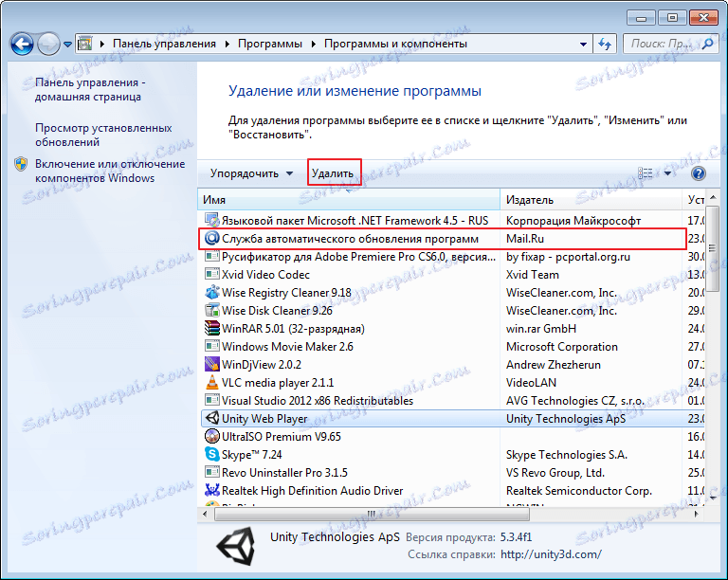Click the Forward navigation arrow
Screen dimensions: 728x580
[48, 45]
